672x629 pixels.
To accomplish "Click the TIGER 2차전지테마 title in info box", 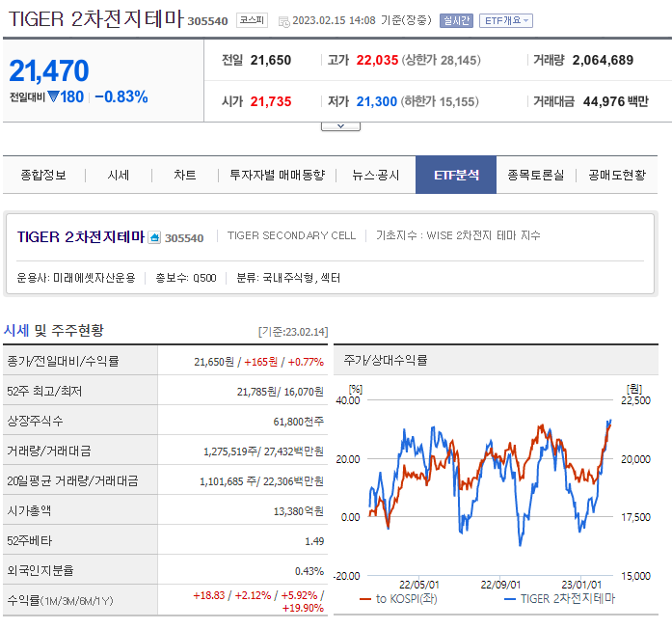I will 81,236.
